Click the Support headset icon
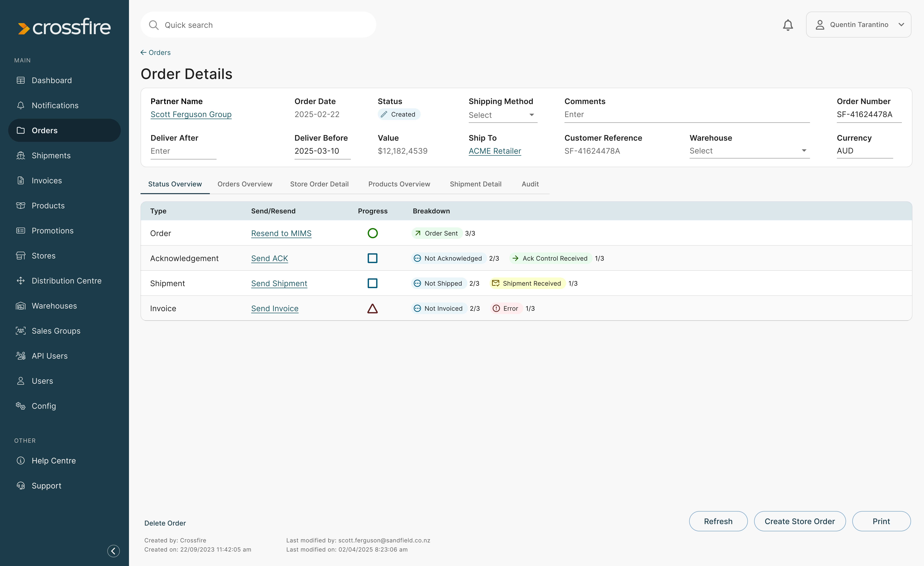The height and width of the screenshot is (566, 924). pos(21,486)
